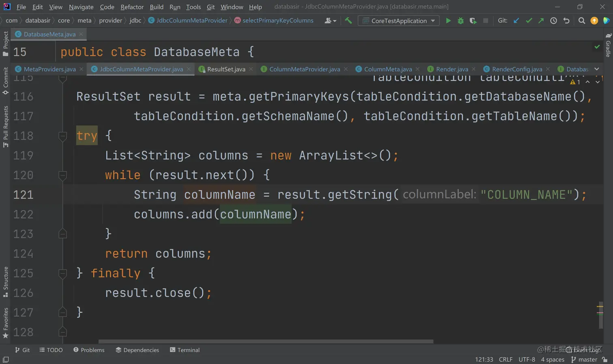Image resolution: width=613 pixels, height=364 pixels.
Task: Click the 4 spaces indent setting
Action: tap(553, 360)
